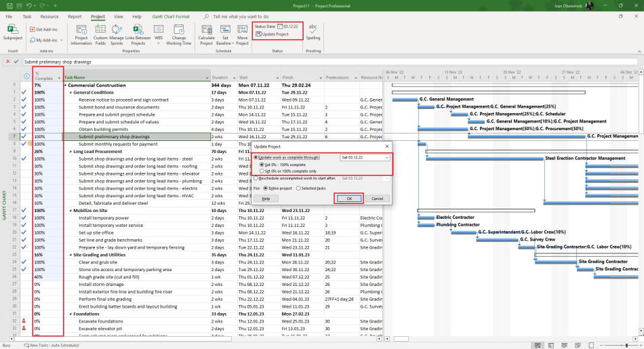
Task: Open the My Add-ins dropdown
Action: (x=62, y=40)
